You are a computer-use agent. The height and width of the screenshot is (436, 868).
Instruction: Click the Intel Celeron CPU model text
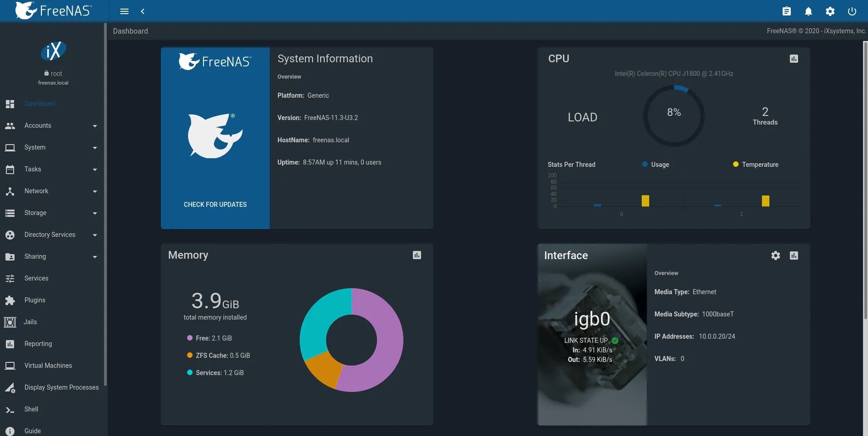674,74
